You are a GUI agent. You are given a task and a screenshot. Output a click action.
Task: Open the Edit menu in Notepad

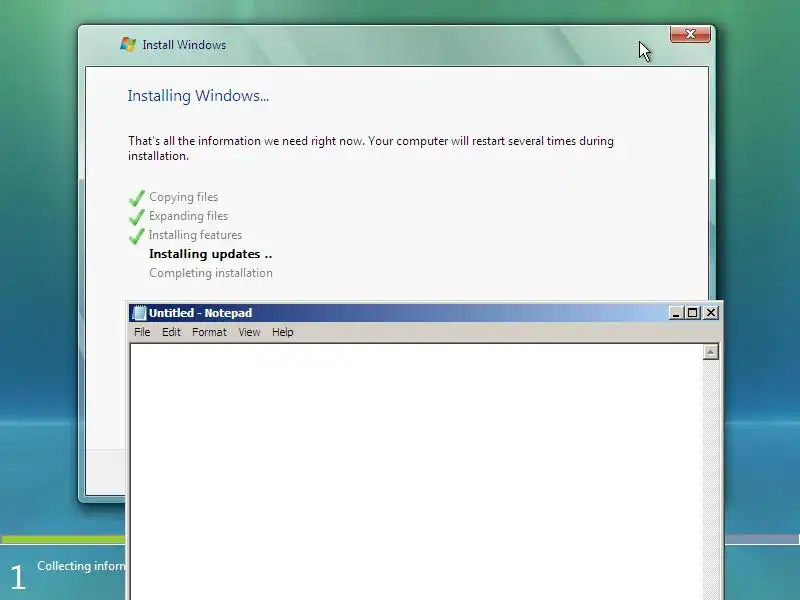point(171,332)
